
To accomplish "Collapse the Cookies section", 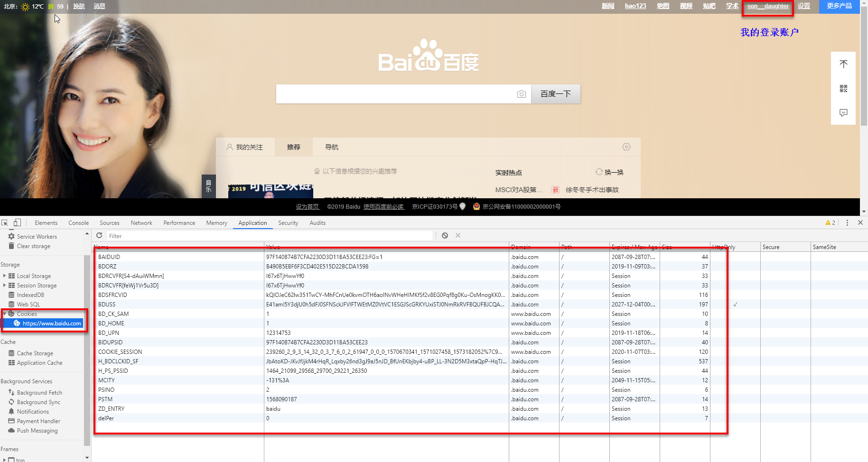I will pos(4,314).
